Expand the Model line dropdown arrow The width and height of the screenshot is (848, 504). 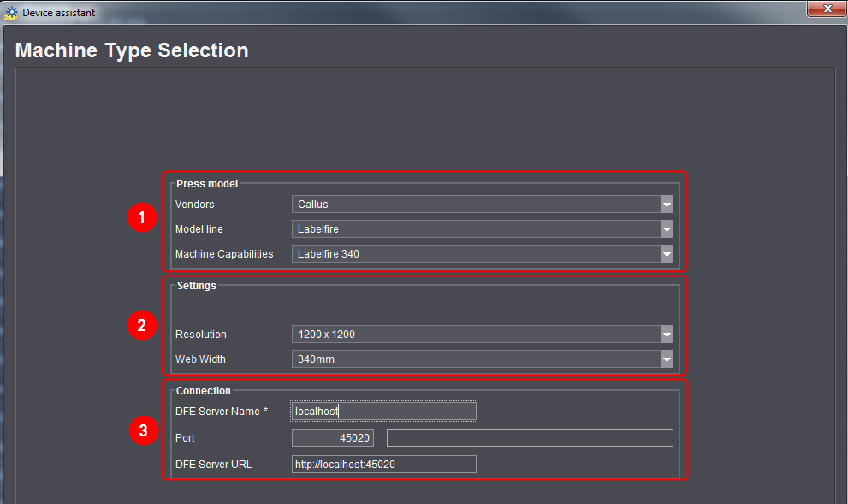click(667, 229)
